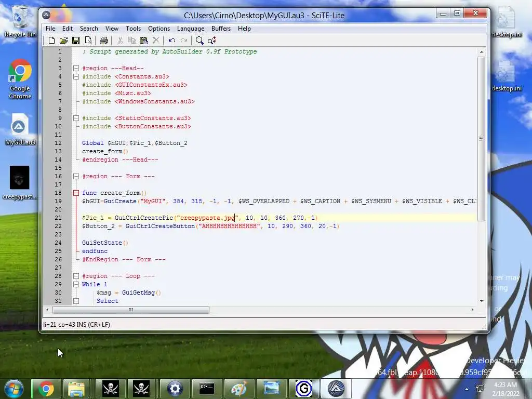Open the Buffers menu
The width and height of the screenshot is (532, 399).
click(221, 29)
